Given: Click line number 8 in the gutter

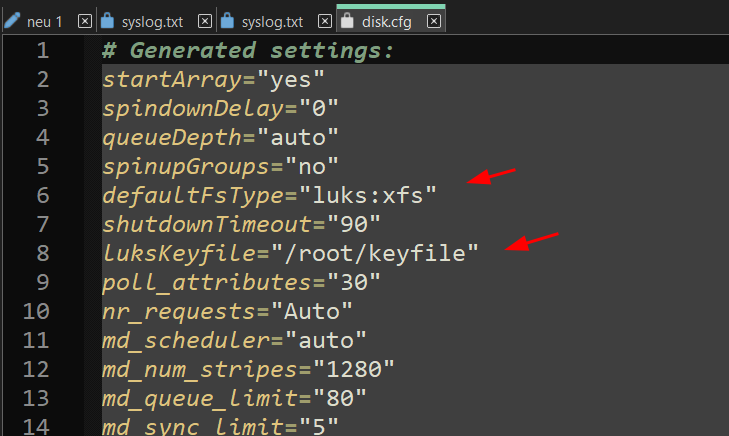Looking at the screenshot, I should click(43, 253).
